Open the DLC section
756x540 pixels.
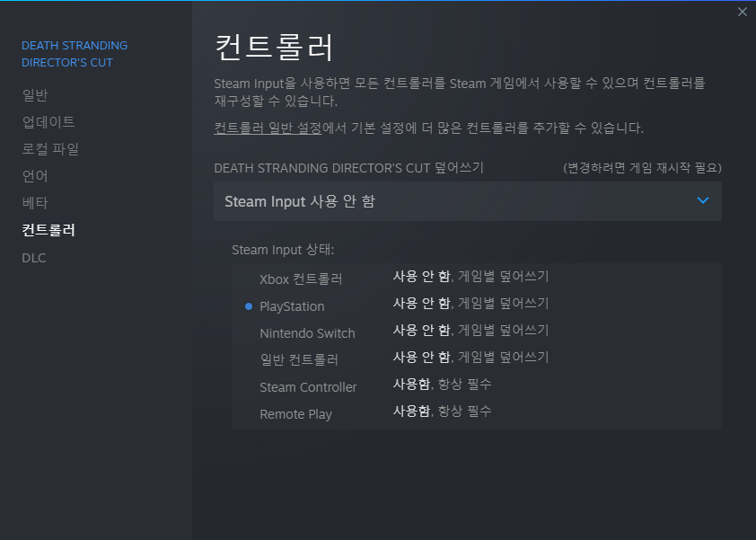pyautogui.click(x=34, y=258)
